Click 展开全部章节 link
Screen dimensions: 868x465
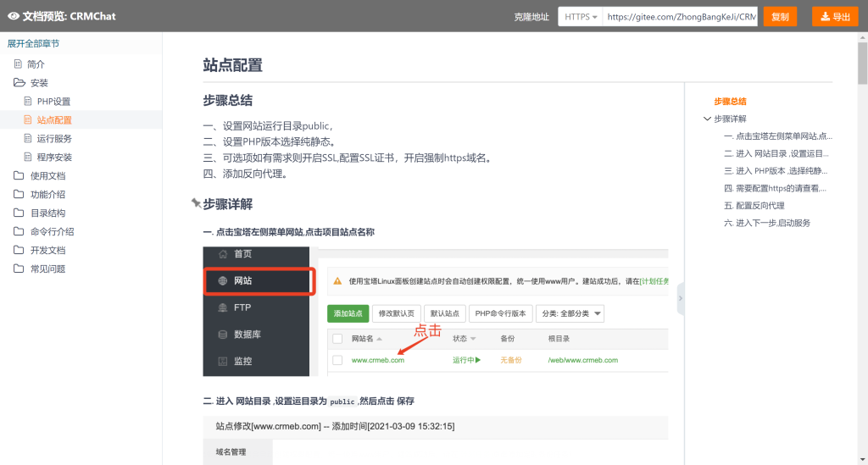tap(33, 44)
